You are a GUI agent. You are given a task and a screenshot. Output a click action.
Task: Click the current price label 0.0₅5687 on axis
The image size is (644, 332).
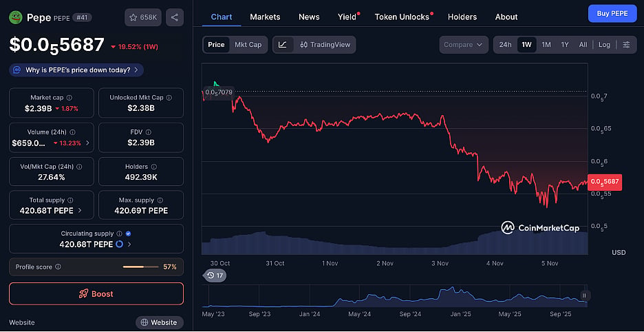pos(605,181)
